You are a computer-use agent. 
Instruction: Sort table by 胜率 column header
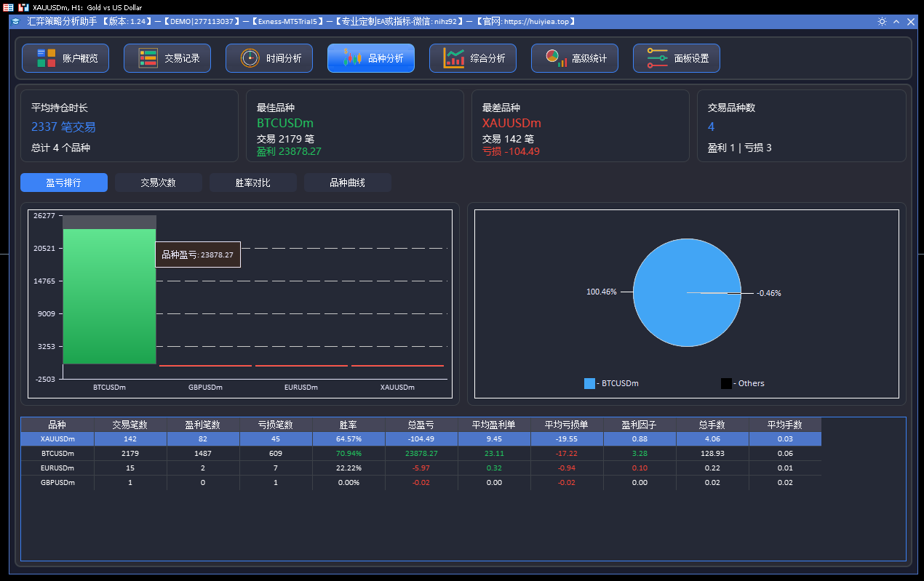349,425
